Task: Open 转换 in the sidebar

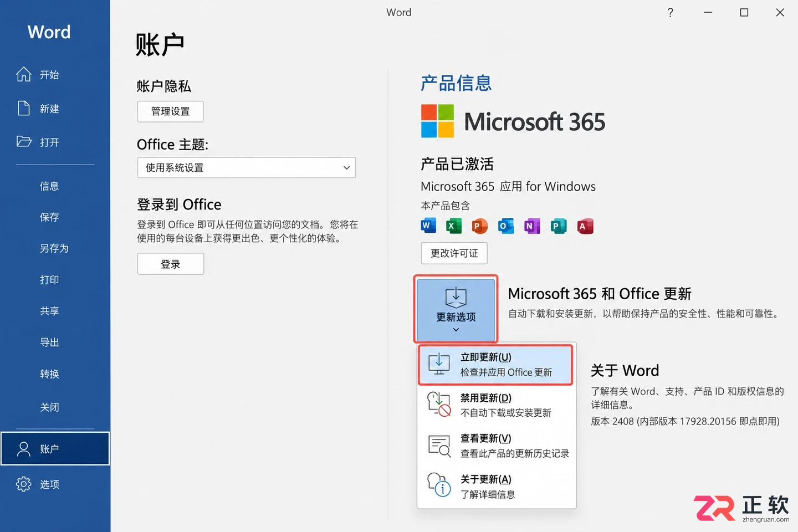Action: (x=49, y=374)
